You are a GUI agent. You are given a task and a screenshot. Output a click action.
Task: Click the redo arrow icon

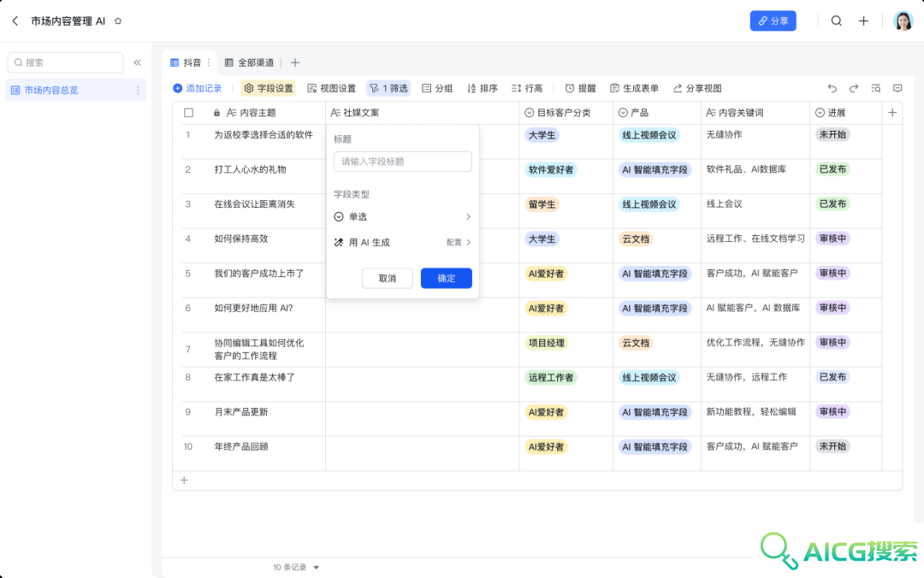[x=854, y=88]
